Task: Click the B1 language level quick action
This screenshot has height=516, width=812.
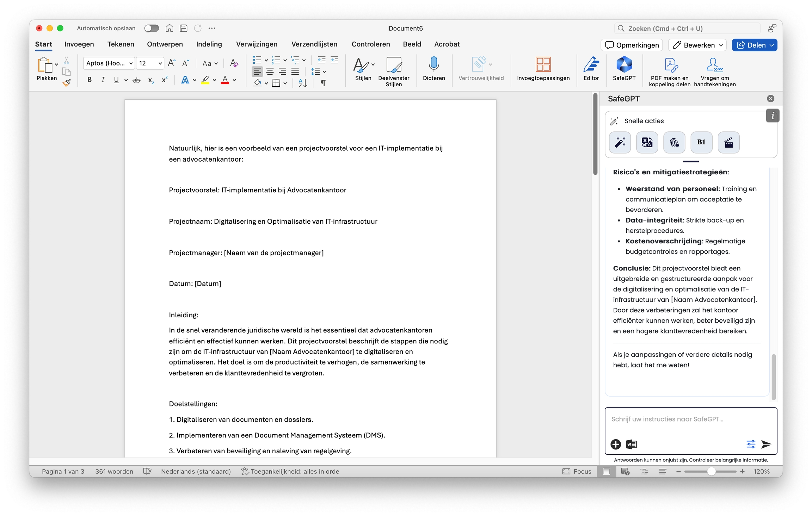Action: click(701, 142)
